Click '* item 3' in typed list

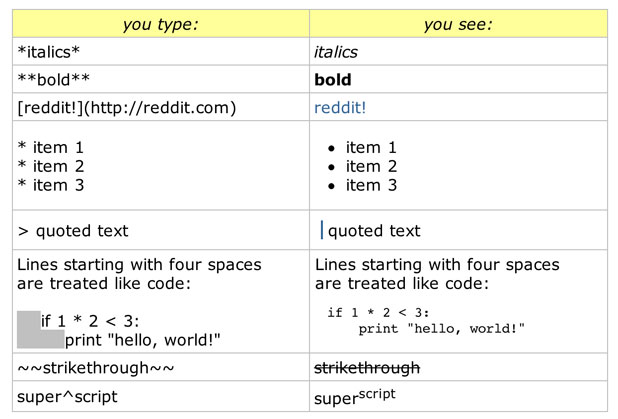51,185
